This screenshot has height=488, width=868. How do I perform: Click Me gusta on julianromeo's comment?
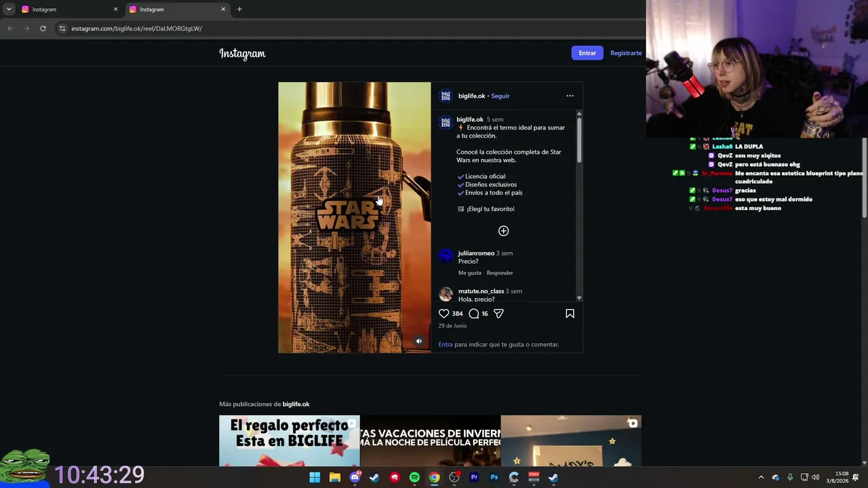(x=470, y=273)
